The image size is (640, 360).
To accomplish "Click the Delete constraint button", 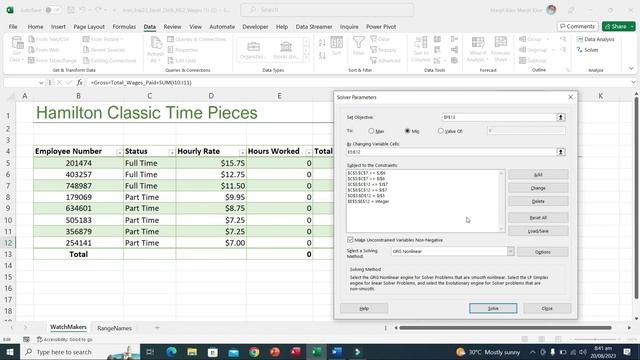I will point(538,202).
